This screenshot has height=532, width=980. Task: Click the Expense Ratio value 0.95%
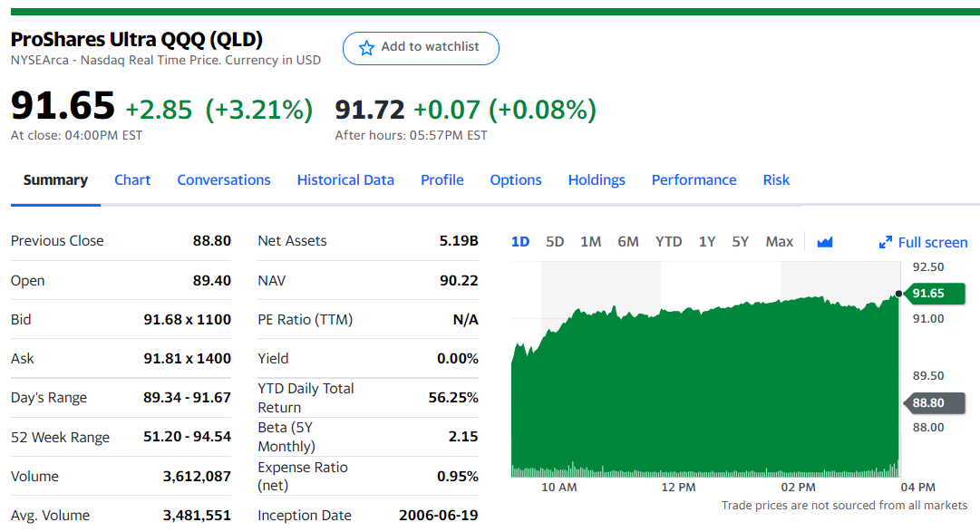point(458,477)
